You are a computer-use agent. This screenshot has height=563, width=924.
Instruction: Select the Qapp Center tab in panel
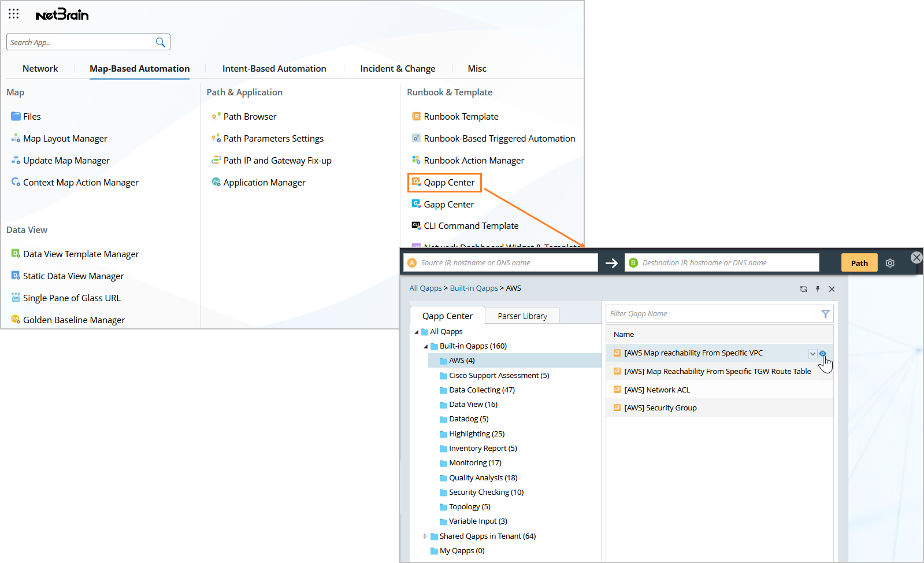[x=447, y=316]
